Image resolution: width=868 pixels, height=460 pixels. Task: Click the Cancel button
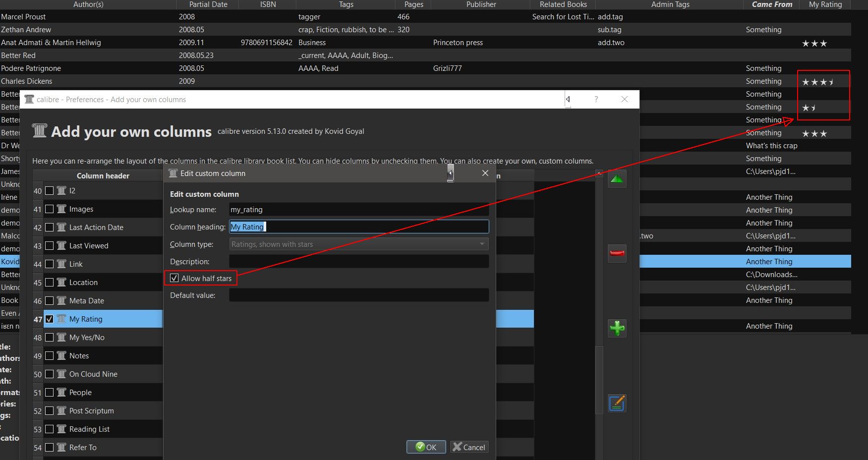(x=469, y=447)
